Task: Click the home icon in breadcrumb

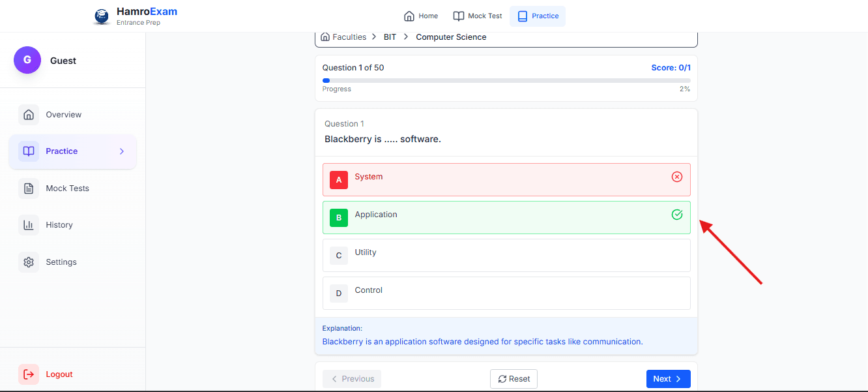Action: (325, 37)
